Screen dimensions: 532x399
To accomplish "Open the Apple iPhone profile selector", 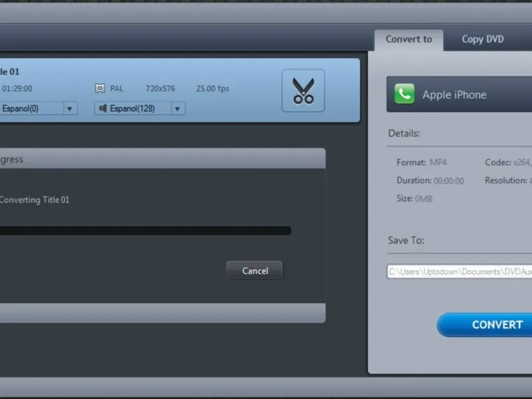I will click(x=460, y=94).
